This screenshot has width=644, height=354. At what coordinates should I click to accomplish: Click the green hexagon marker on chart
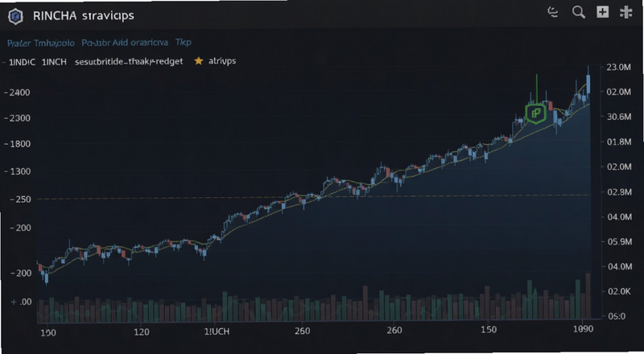coord(535,113)
